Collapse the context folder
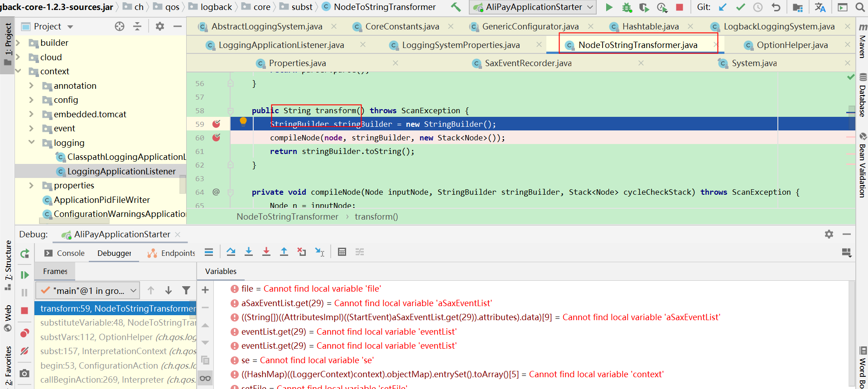868x389 pixels. [x=18, y=71]
